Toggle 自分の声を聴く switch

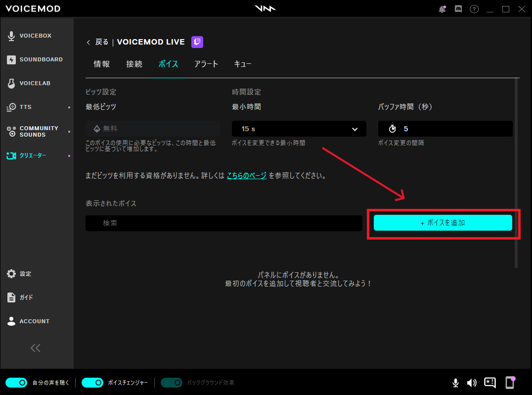16,383
